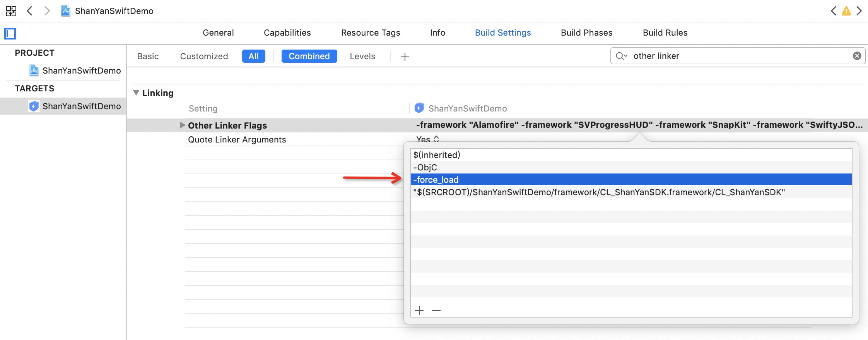Image resolution: width=868 pixels, height=340 pixels.
Task: Expand Other Linker Flags disclosure triangle
Action: pyautogui.click(x=182, y=125)
